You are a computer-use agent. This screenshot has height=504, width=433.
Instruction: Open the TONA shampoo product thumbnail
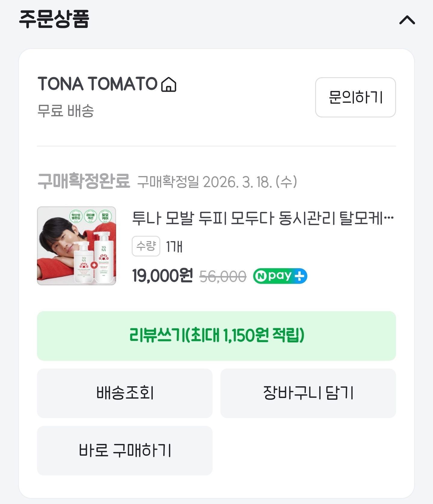tap(76, 246)
